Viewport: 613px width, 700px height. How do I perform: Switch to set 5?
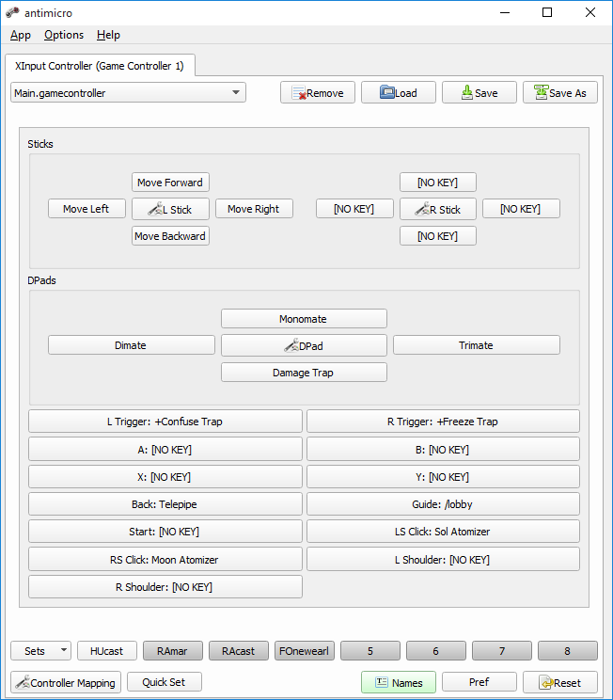pos(370,651)
